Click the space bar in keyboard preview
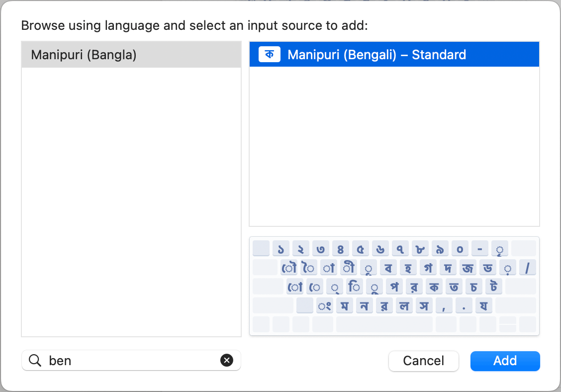 384,324
